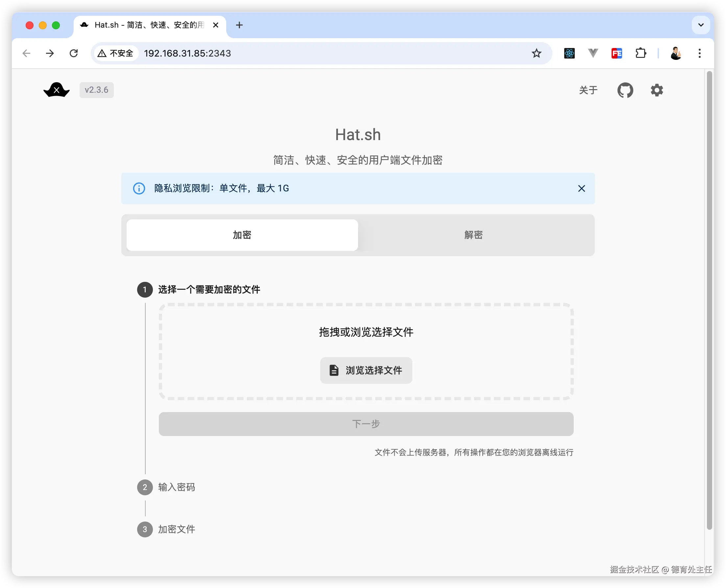Image resolution: width=726 pixels, height=588 pixels.
Task: Click the 浏览选择文件 button
Action: coord(366,370)
